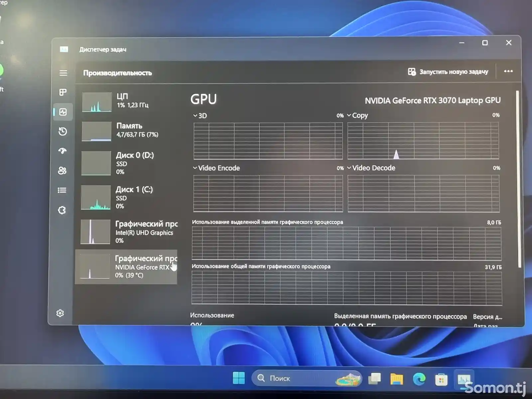Open the Startup apps icon in sidebar
This screenshot has width=532, height=399.
(62, 151)
